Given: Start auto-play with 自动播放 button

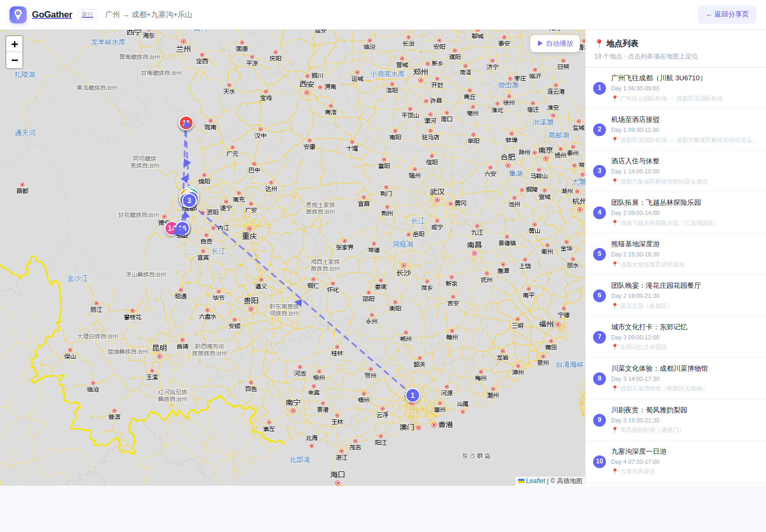Looking at the screenshot, I should 555,44.
